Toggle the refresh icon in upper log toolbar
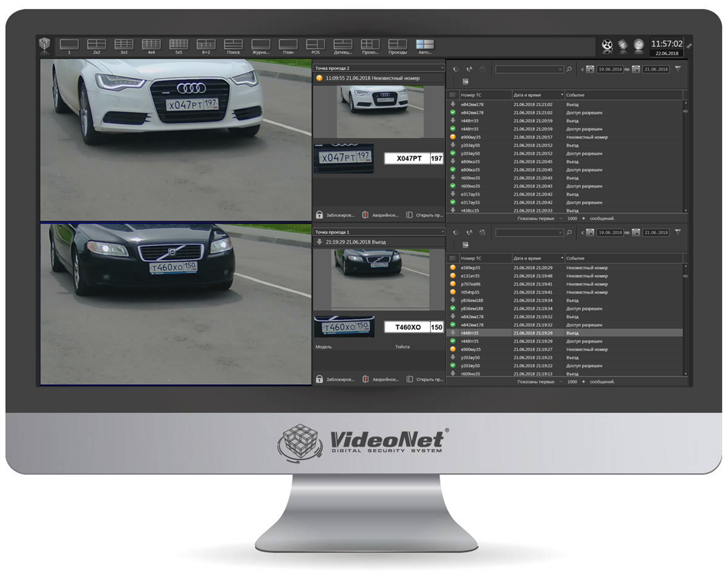 point(456,69)
